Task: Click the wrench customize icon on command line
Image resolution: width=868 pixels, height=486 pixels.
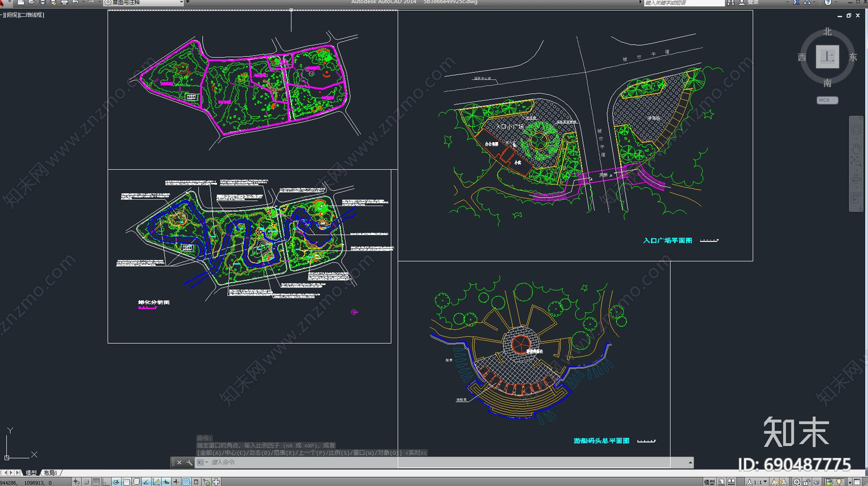Action: coord(189,462)
